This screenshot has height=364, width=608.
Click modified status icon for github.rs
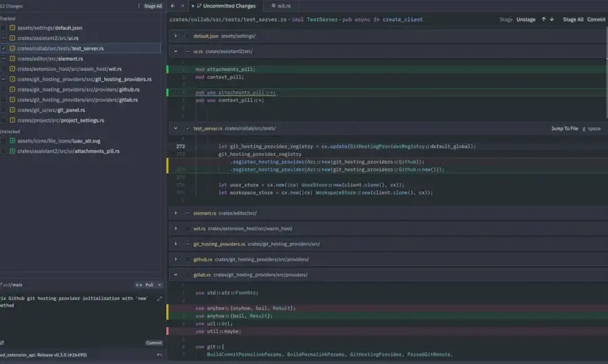click(12, 90)
